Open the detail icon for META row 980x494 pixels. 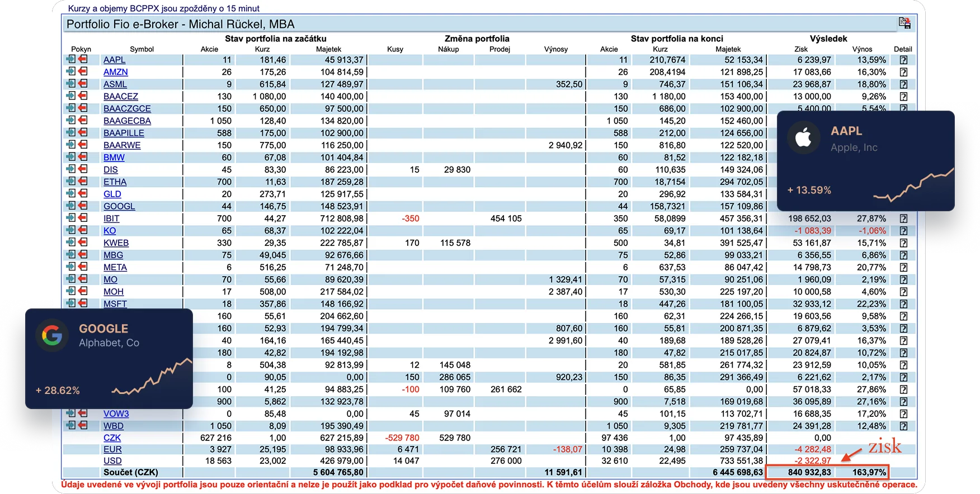903,268
